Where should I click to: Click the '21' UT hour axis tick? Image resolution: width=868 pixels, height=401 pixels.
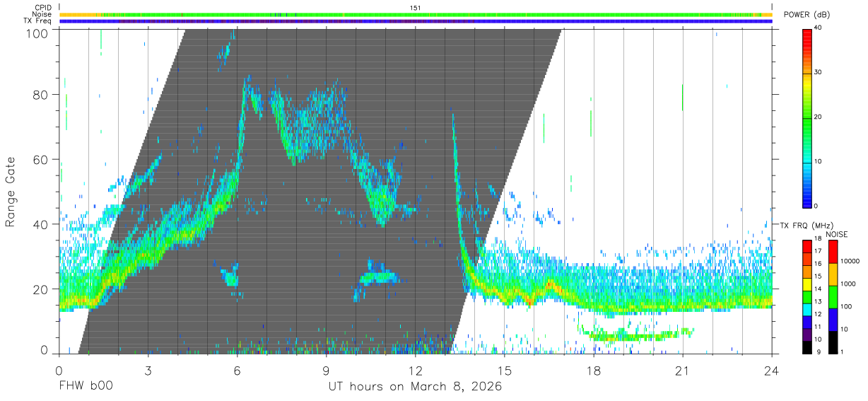tap(683, 370)
